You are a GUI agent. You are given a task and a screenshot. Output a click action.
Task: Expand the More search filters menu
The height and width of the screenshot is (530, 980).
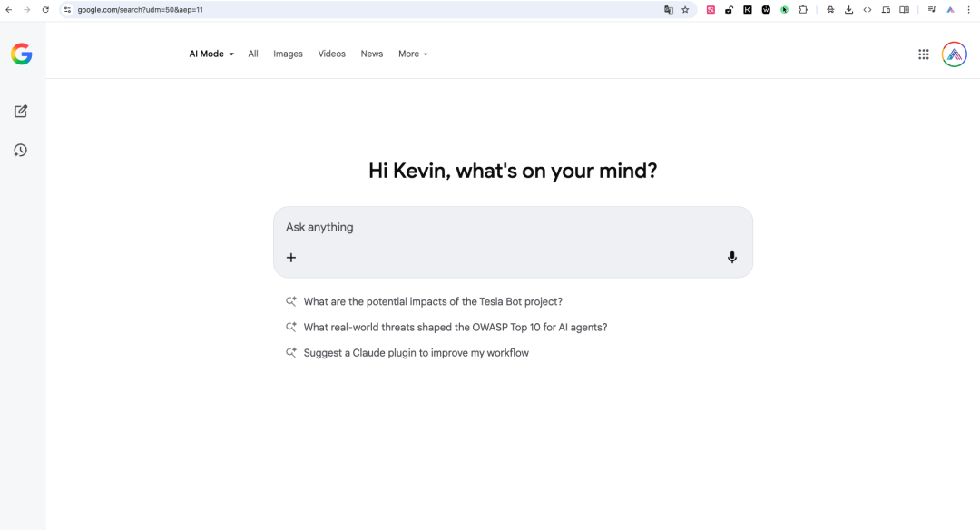(x=413, y=54)
